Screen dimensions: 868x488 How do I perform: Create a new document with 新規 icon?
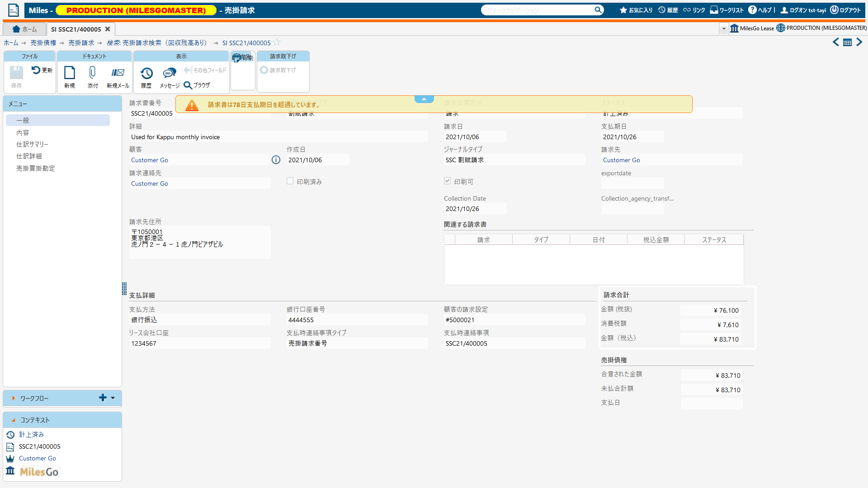pos(70,73)
